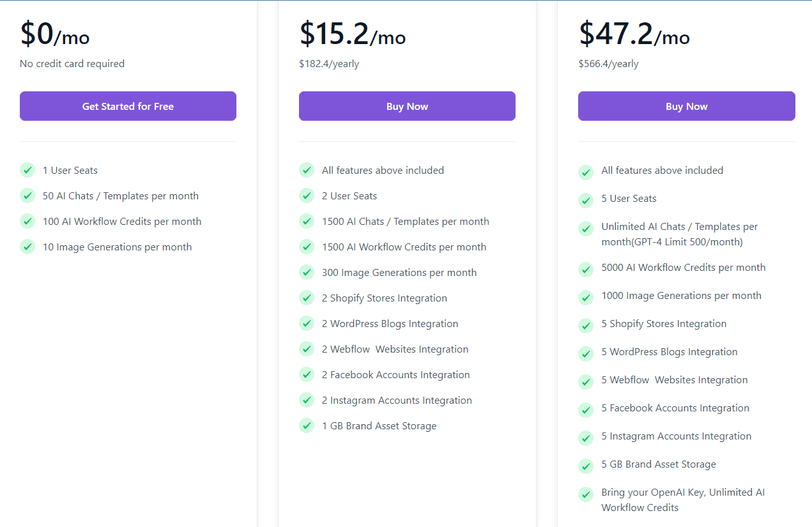Click Get Started for Free
The height and width of the screenshot is (527, 812).
[128, 106]
